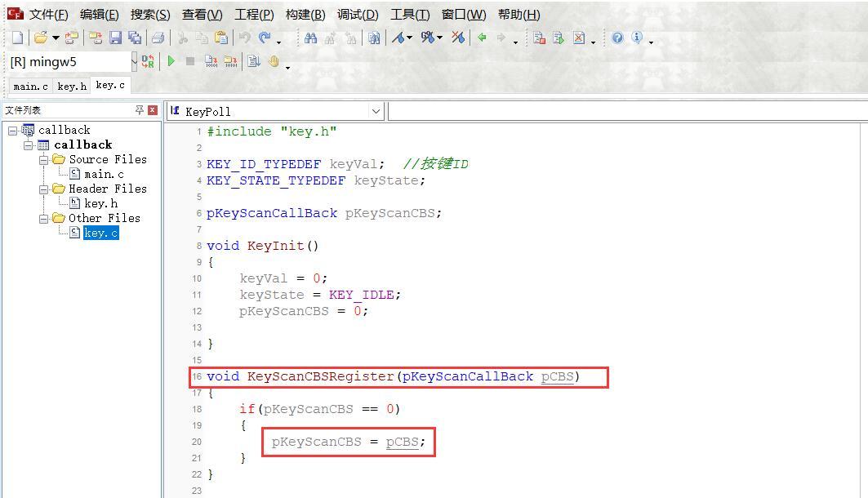The image size is (868, 498).
Task: Run the program with the green play icon
Action: 171,61
